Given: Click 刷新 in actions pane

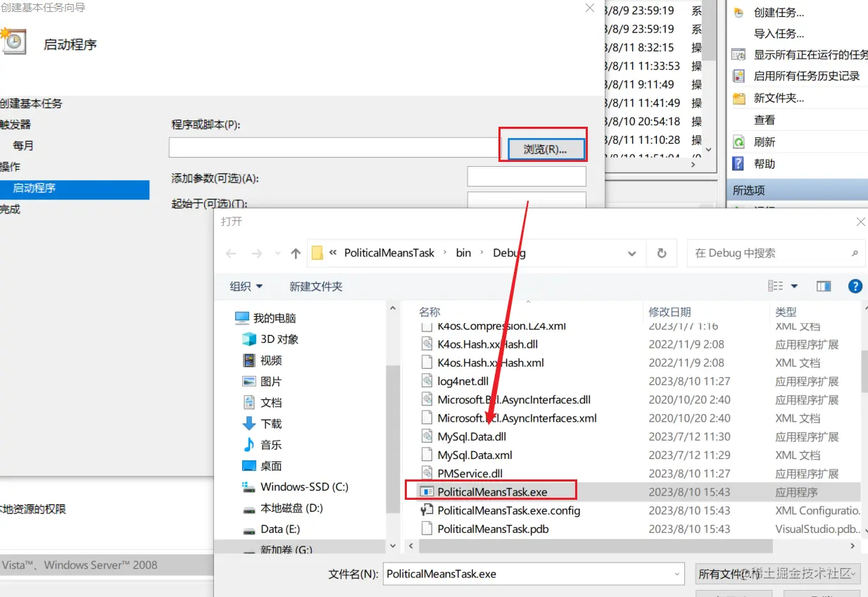Looking at the screenshot, I should (x=765, y=142).
